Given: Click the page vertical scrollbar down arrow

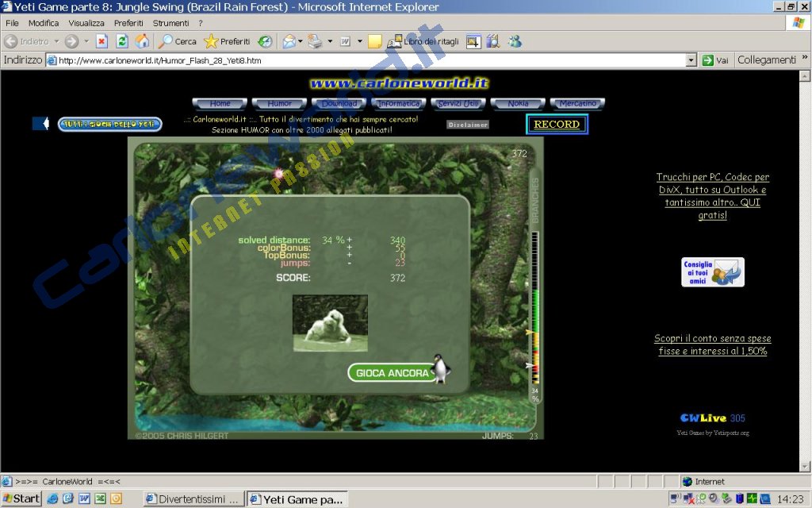Looking at the screenshot, I should [804, 466].
